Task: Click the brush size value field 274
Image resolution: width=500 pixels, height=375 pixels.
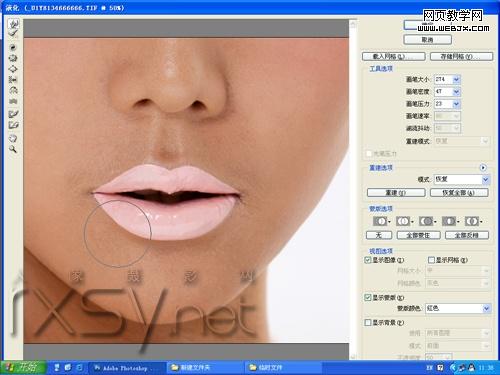Action: click(x=443, y=79)
